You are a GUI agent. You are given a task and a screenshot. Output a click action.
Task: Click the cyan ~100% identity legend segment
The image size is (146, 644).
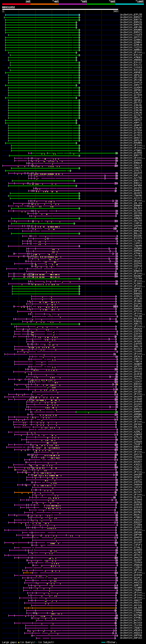(130, 4)
